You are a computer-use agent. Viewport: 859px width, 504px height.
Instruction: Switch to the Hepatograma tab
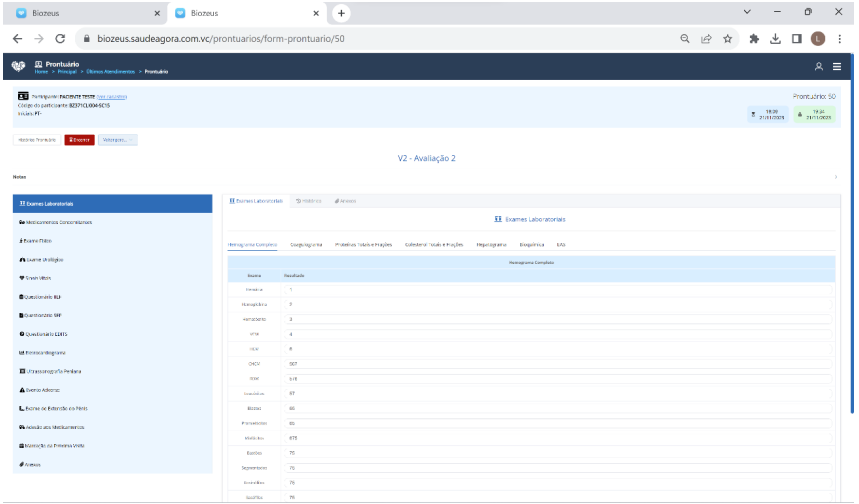point(491,244)
